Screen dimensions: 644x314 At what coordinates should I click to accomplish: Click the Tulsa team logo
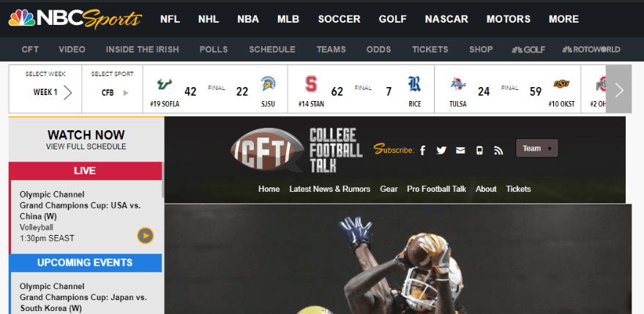(x=457, y=84)
